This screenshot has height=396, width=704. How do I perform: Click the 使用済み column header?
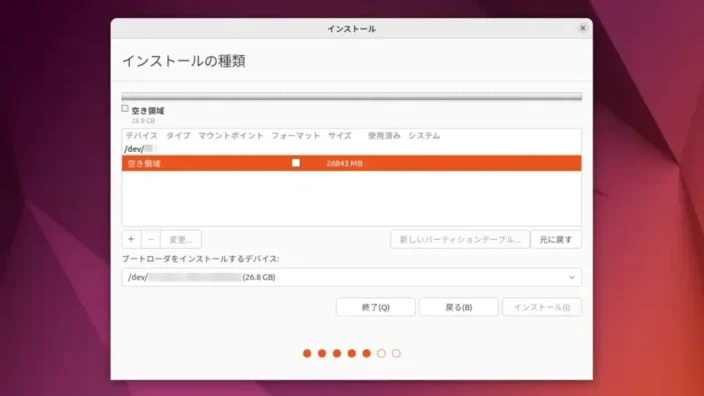click(x=384, y=136)
